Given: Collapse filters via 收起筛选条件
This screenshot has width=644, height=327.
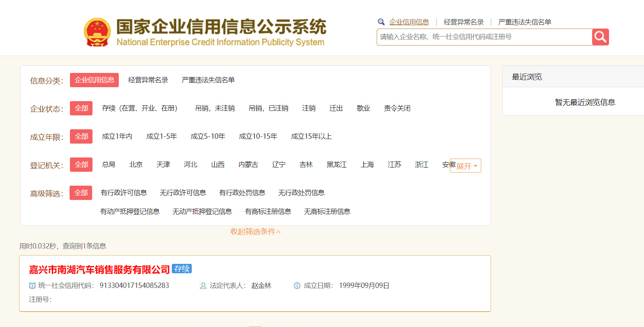Looking at the screenshot, I should (255, 232).
